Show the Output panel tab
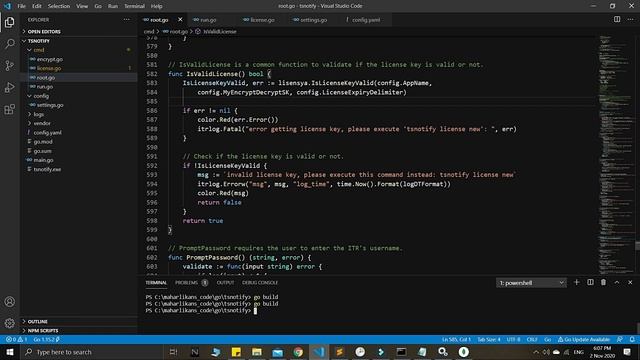 click(225, 282)
